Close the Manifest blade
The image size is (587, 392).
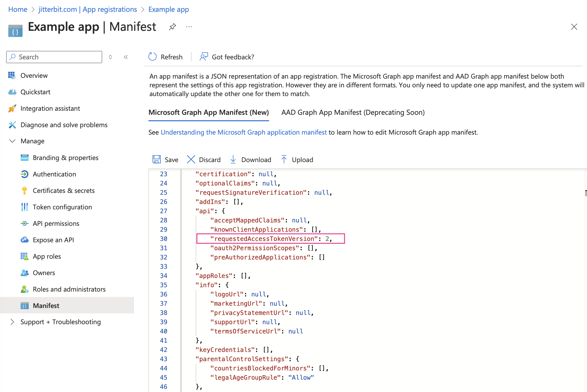coord(574,27)
